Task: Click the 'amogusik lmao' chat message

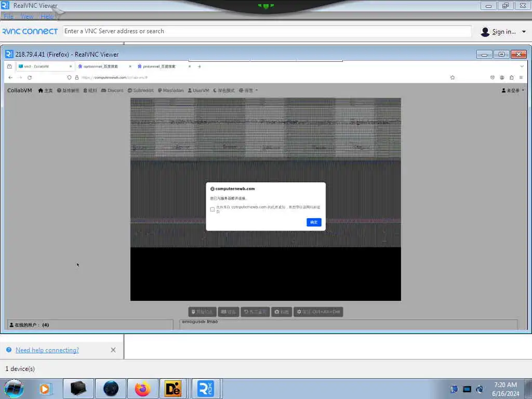Action: point(200,322)
